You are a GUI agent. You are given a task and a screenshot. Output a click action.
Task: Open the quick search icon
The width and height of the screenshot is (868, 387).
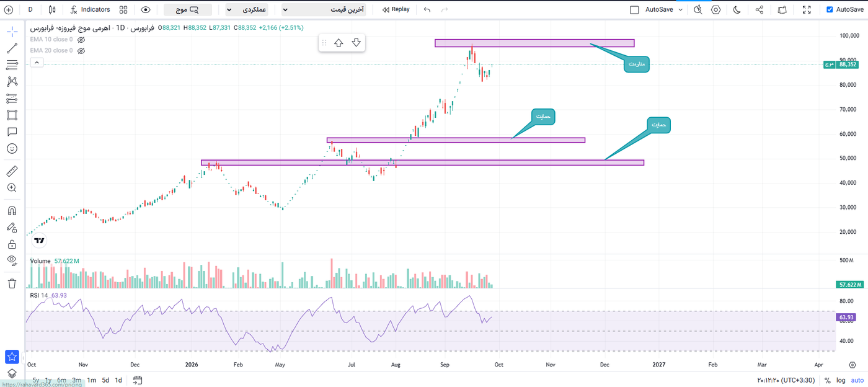coord(698,10)
